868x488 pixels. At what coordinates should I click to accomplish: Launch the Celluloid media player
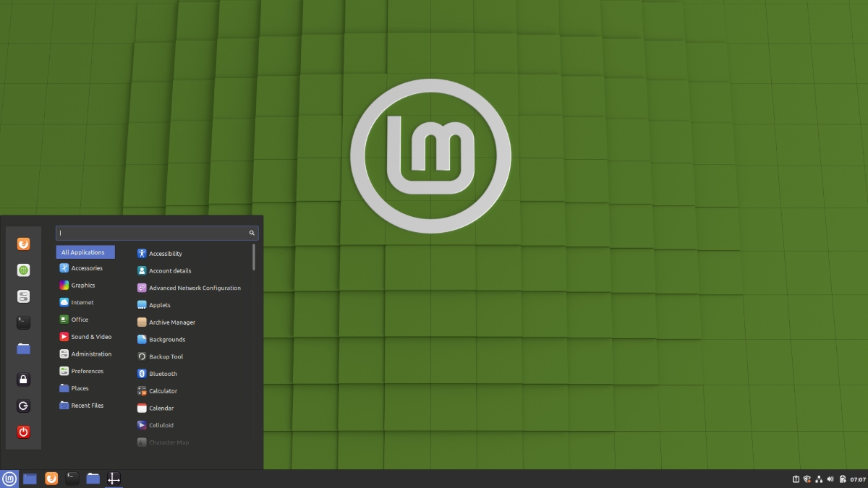[160, 425]
